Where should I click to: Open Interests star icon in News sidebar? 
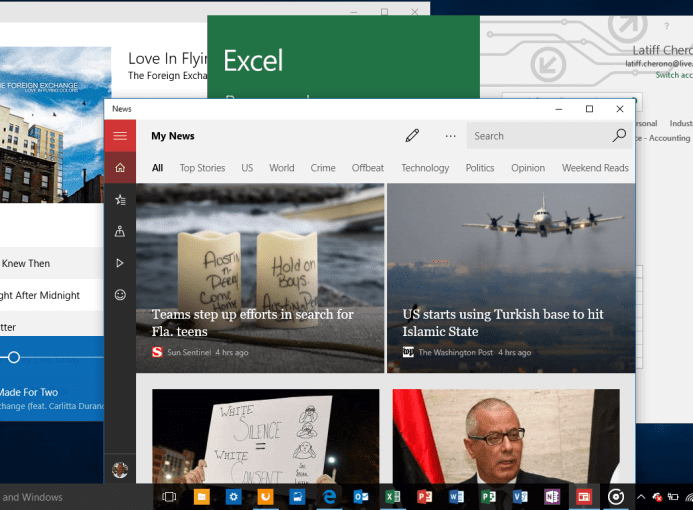coord(120,200)
